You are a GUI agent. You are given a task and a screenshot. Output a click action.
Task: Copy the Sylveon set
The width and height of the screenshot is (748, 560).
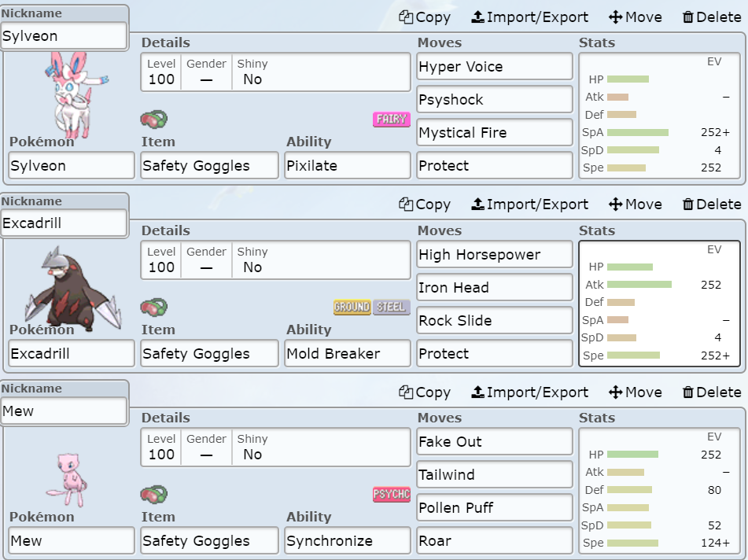pyautogui.click(x=425, y=17)
